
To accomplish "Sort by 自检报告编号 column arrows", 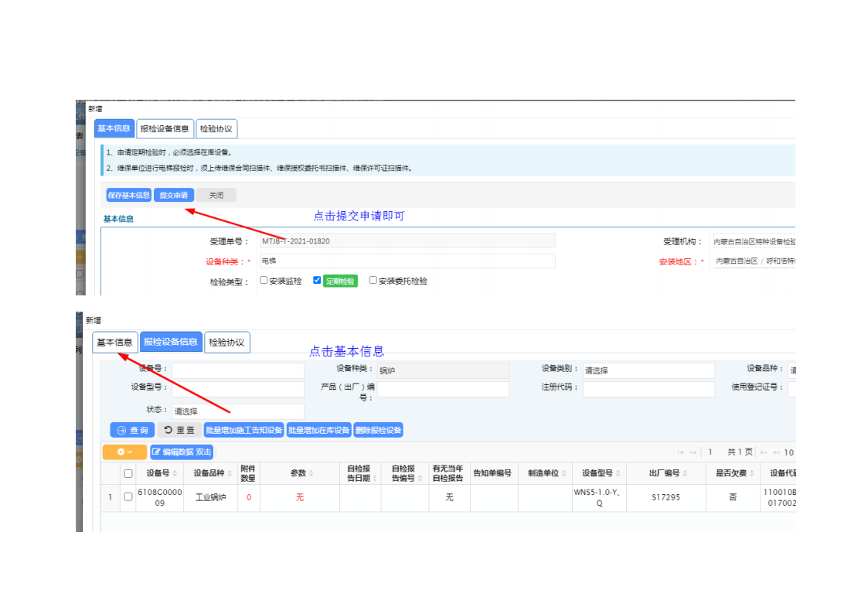I will [420, 479].
